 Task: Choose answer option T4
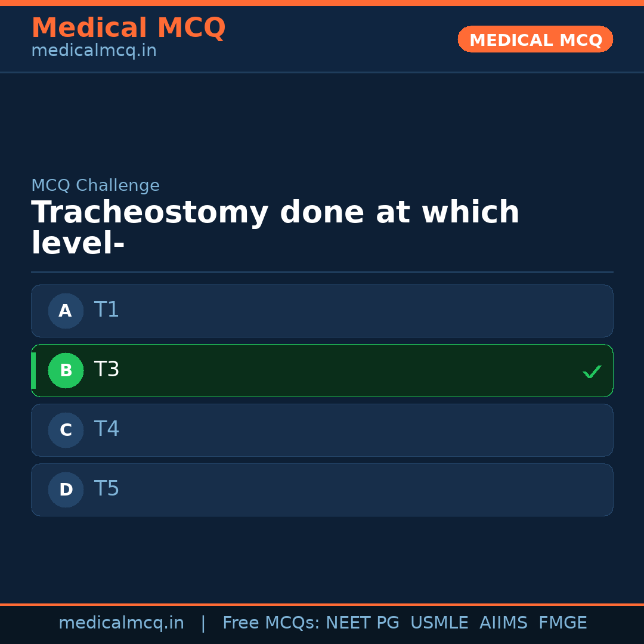tap(322, 430)
